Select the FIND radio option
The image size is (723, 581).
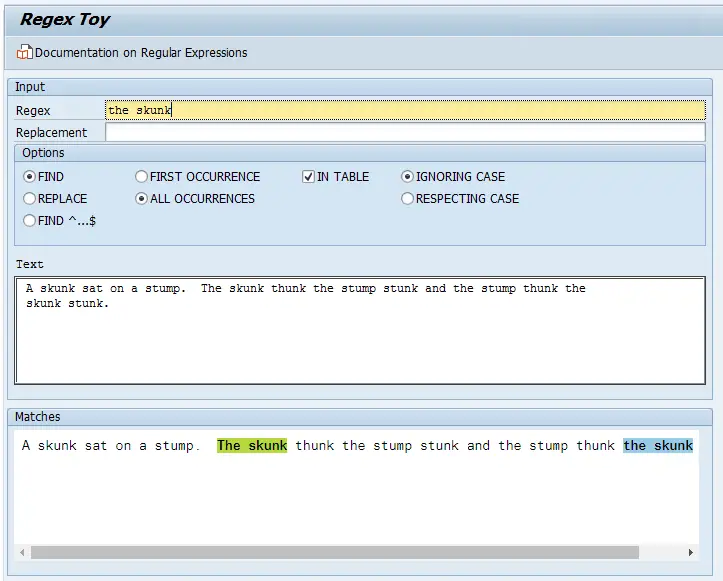(29, 177)
